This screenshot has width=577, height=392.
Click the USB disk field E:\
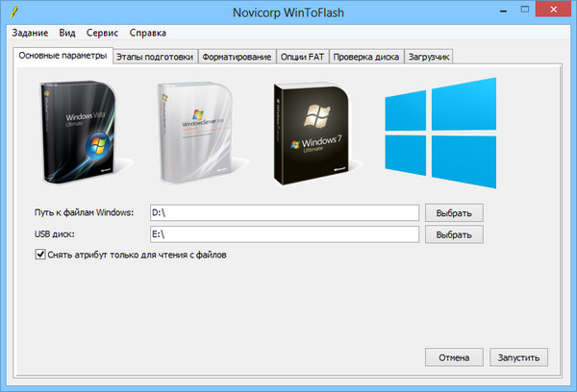[285, 234]
